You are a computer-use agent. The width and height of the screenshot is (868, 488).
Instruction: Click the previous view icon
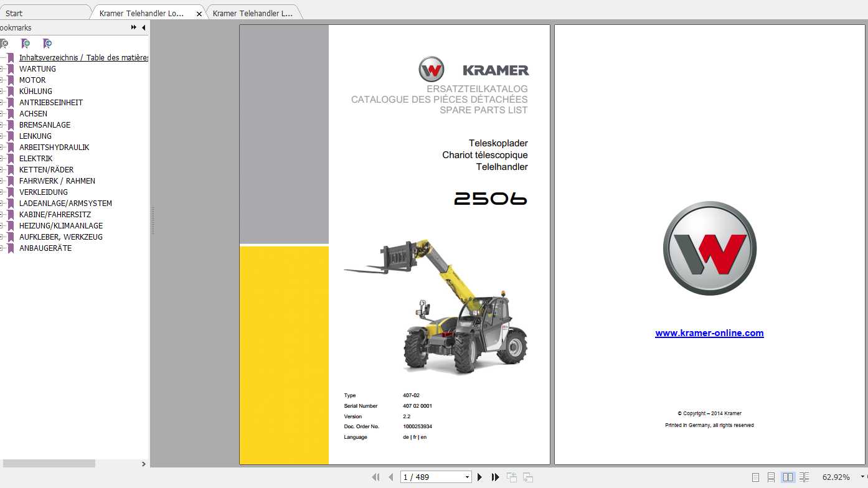click(x=512, y=477)
